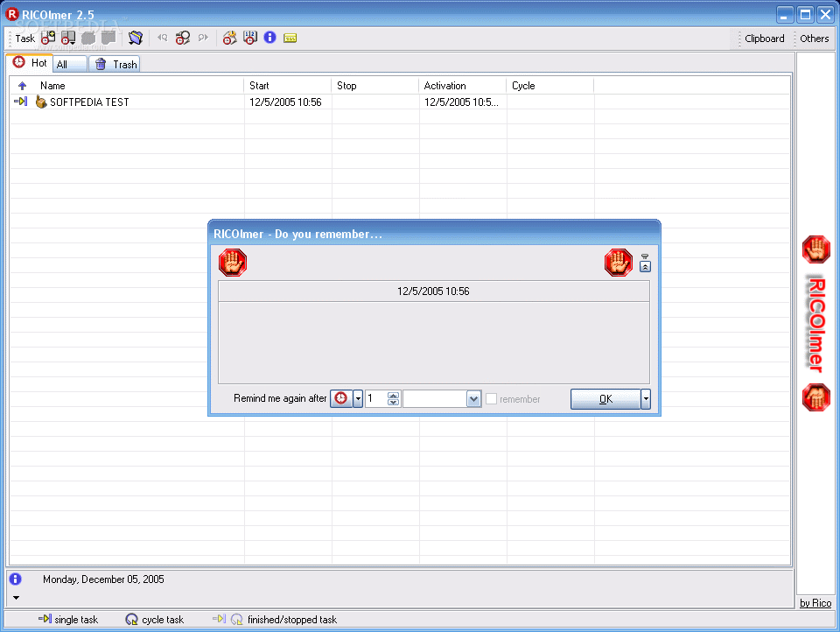Click the find previous arrow icon
The width and height of the screenshot is (840, 632).
click(163, 38)
